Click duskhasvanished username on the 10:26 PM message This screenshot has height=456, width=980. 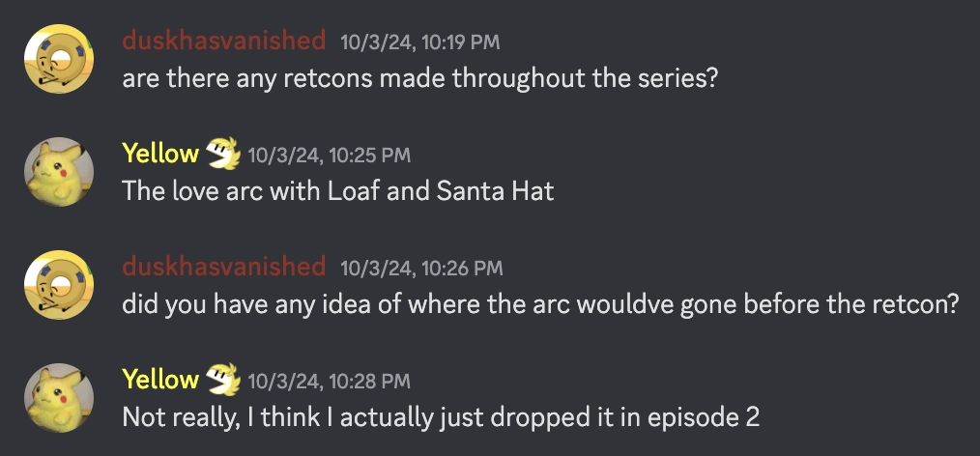(x=224, y=267)
